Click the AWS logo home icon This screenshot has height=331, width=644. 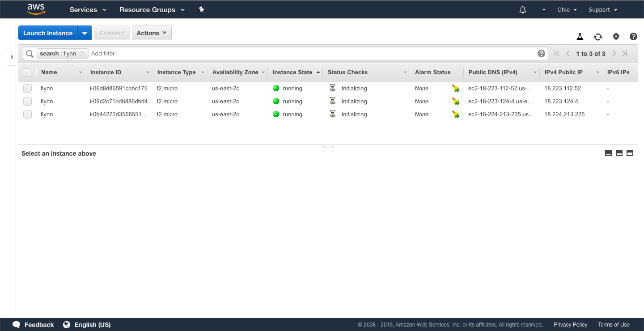click(x=36, y=9)
